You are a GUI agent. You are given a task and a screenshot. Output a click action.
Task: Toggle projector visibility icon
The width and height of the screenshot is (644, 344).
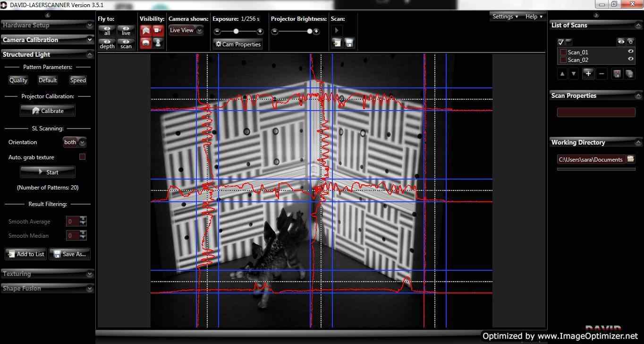(x=146, y=43)
